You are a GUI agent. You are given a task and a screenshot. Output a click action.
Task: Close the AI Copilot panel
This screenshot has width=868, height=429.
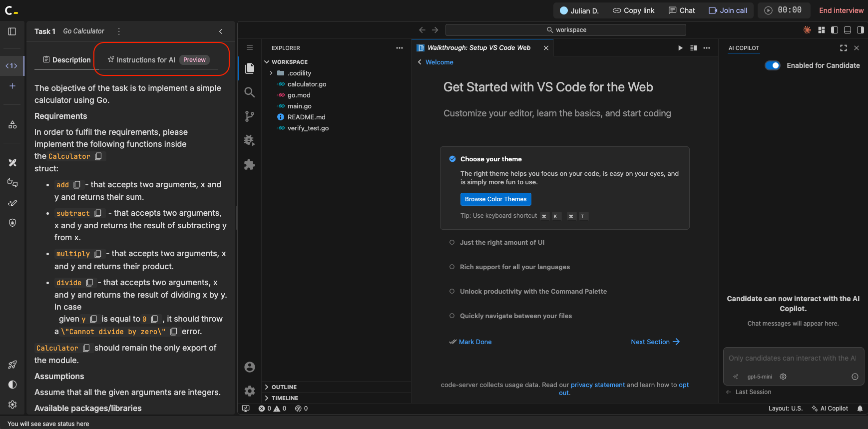click(857, 48)
